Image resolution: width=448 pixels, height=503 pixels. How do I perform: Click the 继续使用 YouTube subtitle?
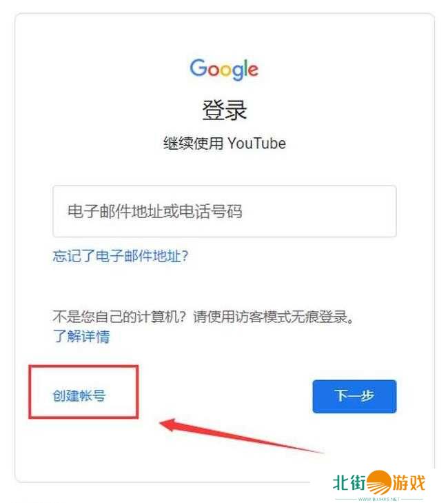(x=225, y=143)
